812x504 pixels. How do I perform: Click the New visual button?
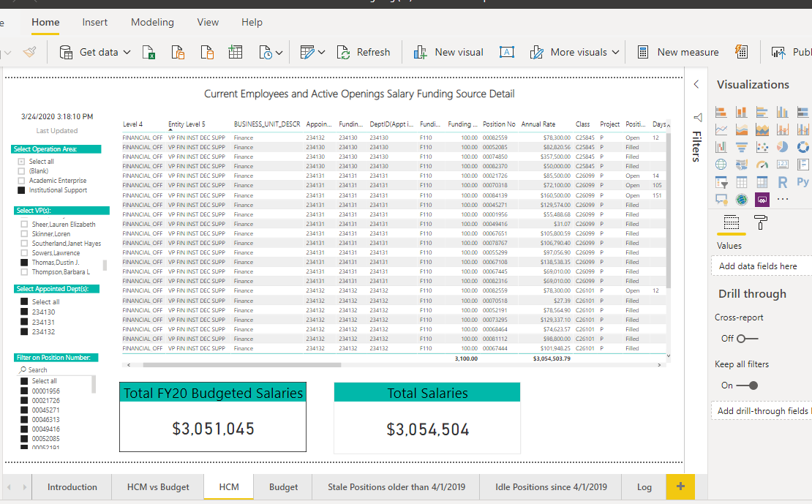[x=448, y=53]
